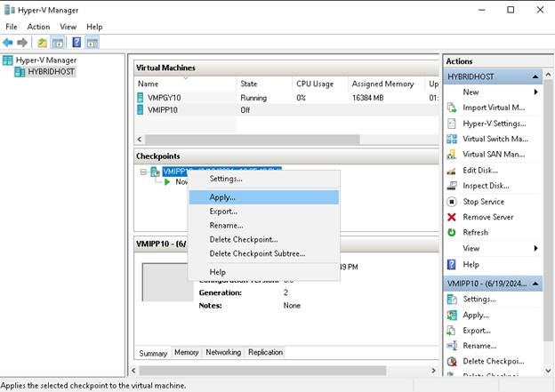This screenshot has height=392, width=555.
Task: Click the Up one level folder icon
Action: pos(42,43)
